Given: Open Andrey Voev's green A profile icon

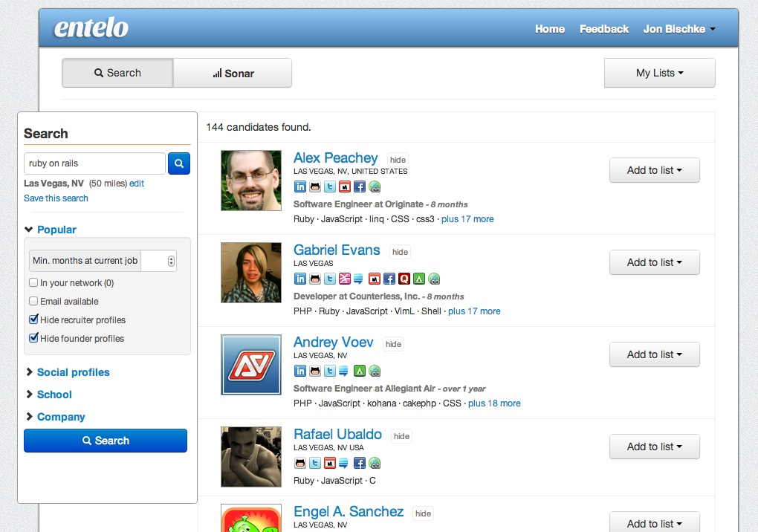Looking at the screenshot, I should (360, 371).
